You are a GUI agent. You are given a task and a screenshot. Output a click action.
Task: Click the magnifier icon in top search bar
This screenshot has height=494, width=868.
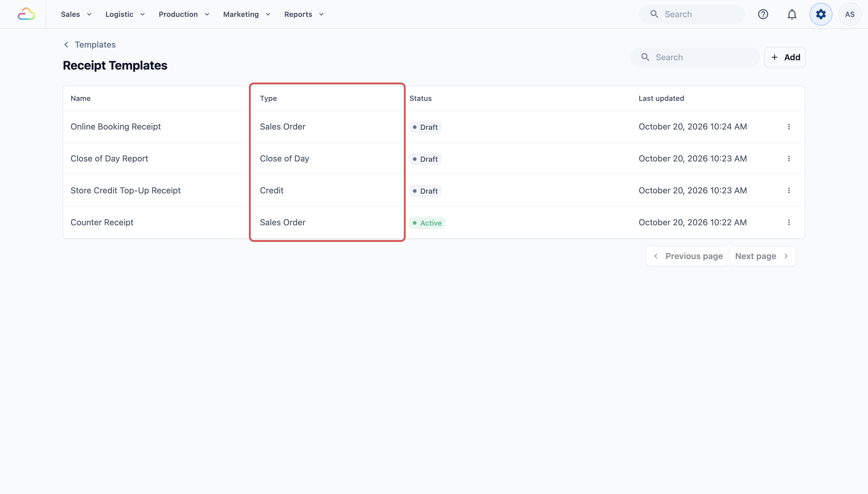pyautogui.click(x=654, y=14)
